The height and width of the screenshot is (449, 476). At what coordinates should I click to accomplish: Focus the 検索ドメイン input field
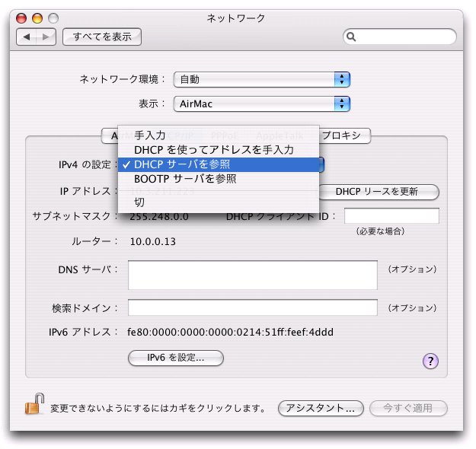point(252,308)
